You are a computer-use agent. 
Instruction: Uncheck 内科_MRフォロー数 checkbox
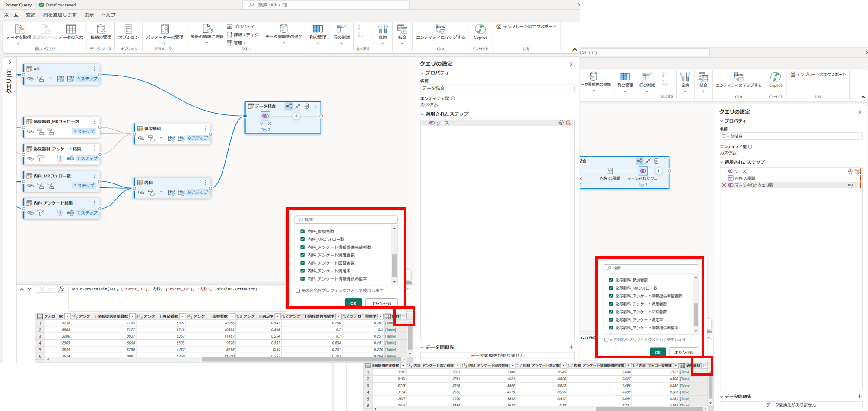coord(302,239)
